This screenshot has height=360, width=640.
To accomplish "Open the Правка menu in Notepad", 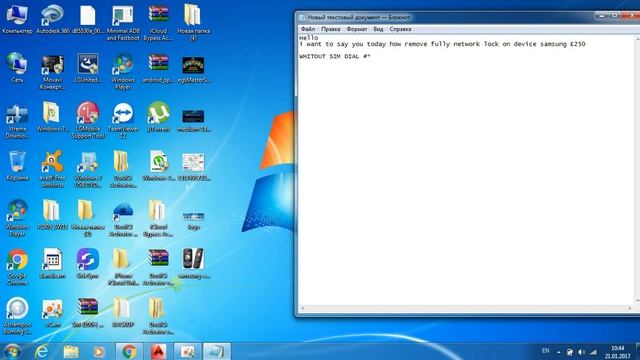I will (x=331, y=29).
